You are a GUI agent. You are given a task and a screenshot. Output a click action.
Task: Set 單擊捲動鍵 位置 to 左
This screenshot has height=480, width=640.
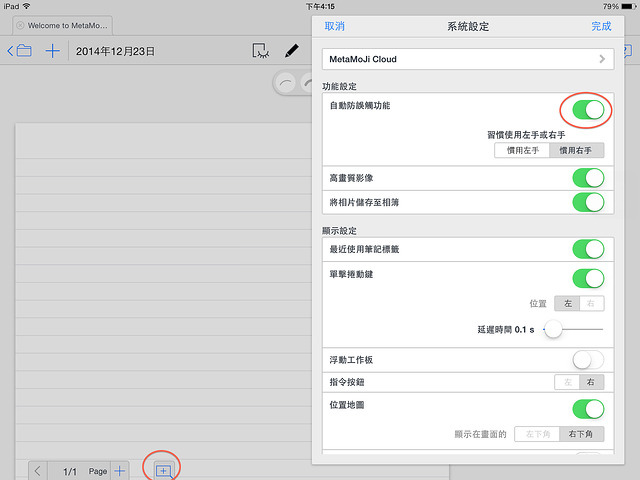567,304
